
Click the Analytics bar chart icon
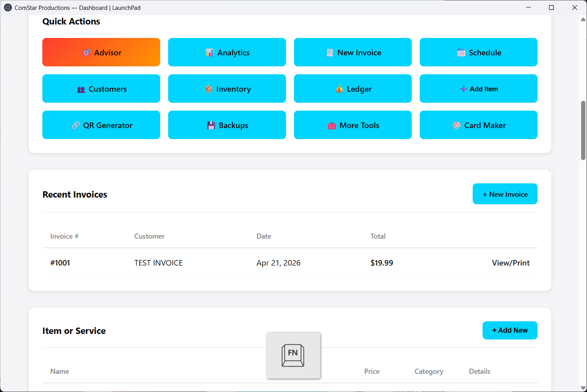click(210, 53)
